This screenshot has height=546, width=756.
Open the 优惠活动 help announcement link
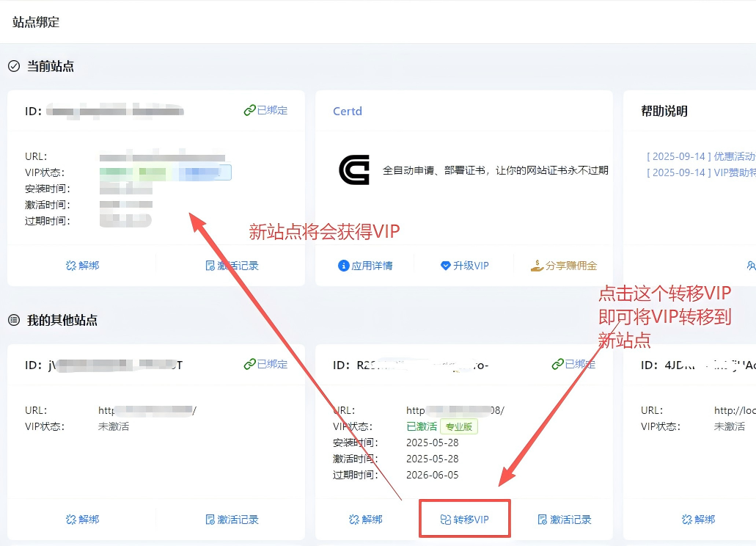[x=700, y=156]
